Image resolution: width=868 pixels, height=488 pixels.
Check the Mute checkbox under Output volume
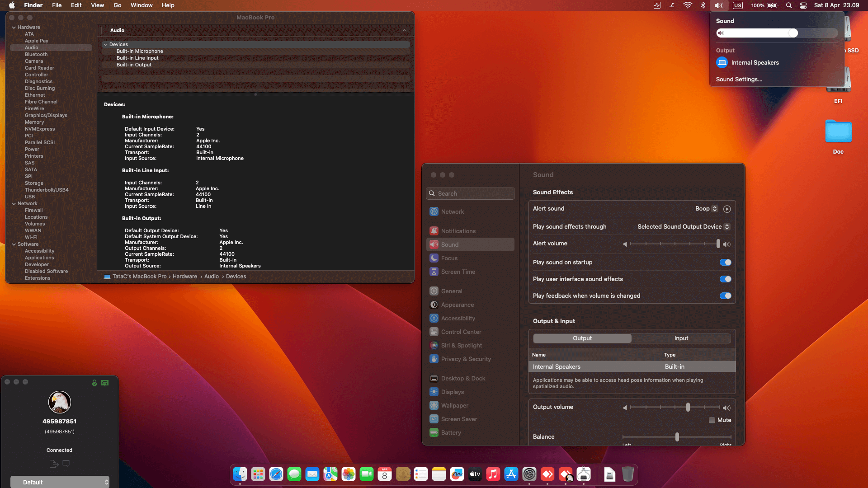pos(712,420)
